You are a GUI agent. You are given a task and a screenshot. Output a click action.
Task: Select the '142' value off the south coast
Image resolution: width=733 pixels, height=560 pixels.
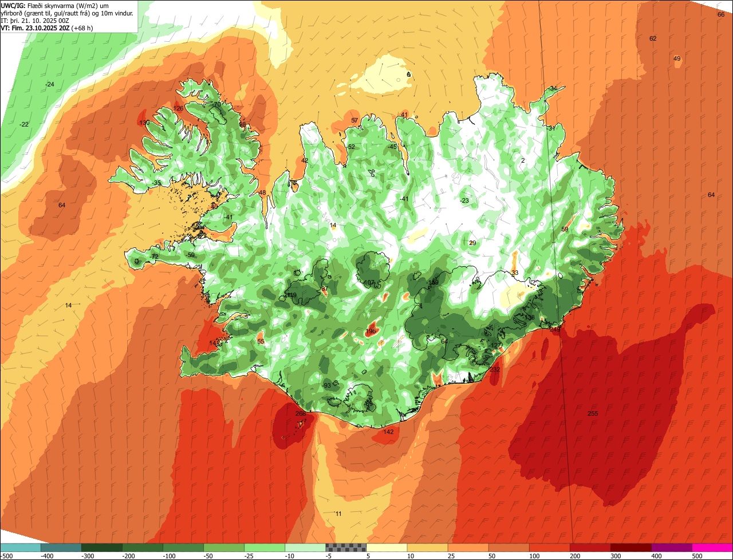point(389,432)
